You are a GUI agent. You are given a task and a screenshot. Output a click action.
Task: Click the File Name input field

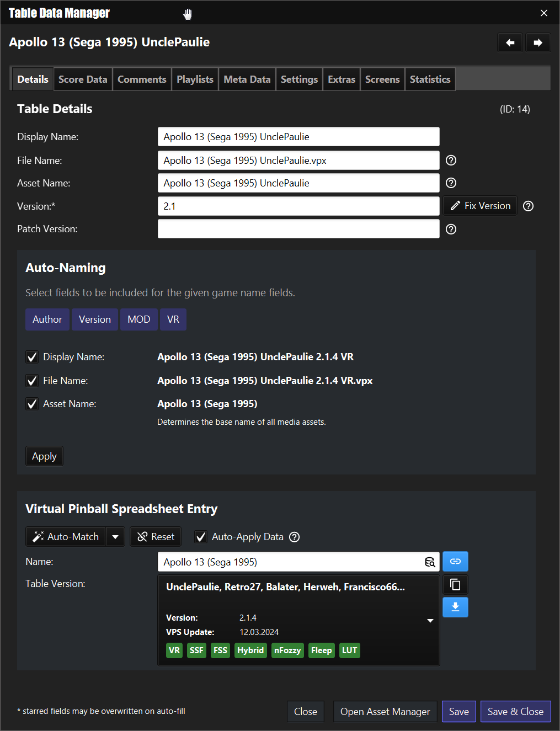(298, 161)
